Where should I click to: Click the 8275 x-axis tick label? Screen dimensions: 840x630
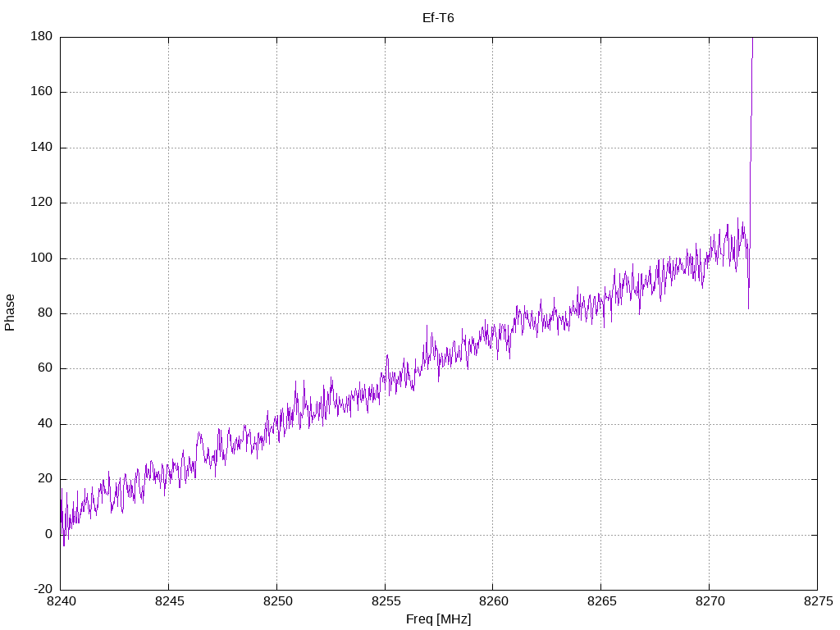point(816,603)
